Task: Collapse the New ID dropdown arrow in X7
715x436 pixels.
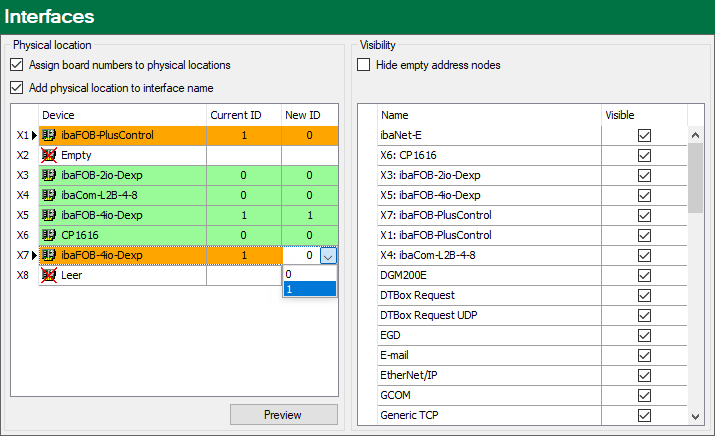Action: pyautogui.click(x=329, y=256)
